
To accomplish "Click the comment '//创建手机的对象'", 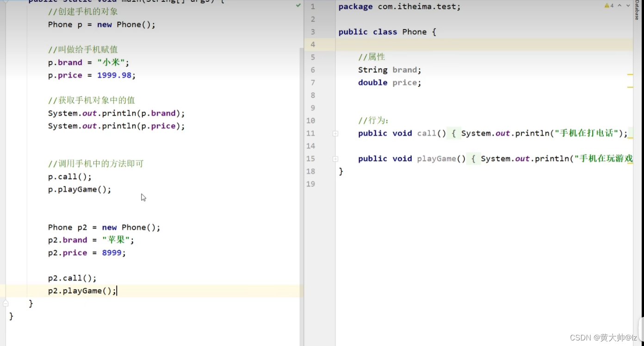I will pos(83,12).
